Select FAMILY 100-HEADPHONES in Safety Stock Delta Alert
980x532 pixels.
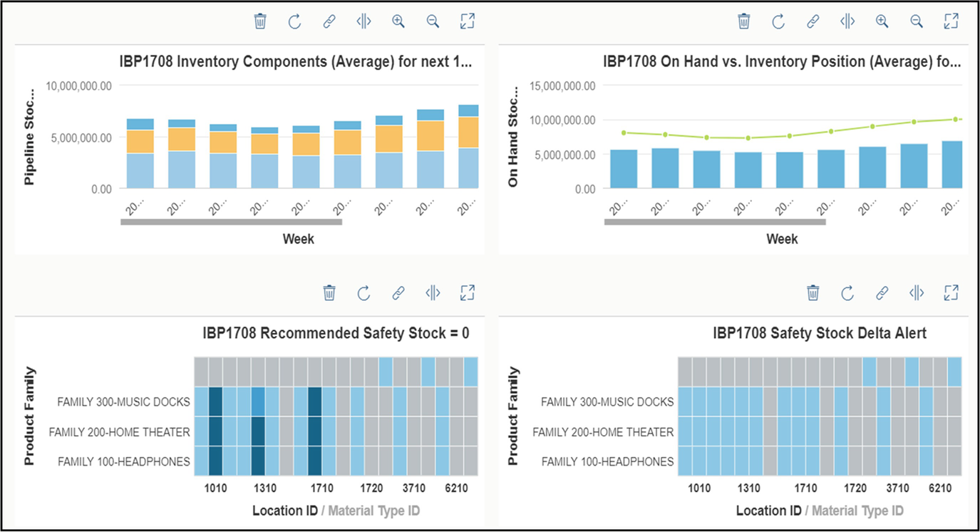(x=608, y=462)
